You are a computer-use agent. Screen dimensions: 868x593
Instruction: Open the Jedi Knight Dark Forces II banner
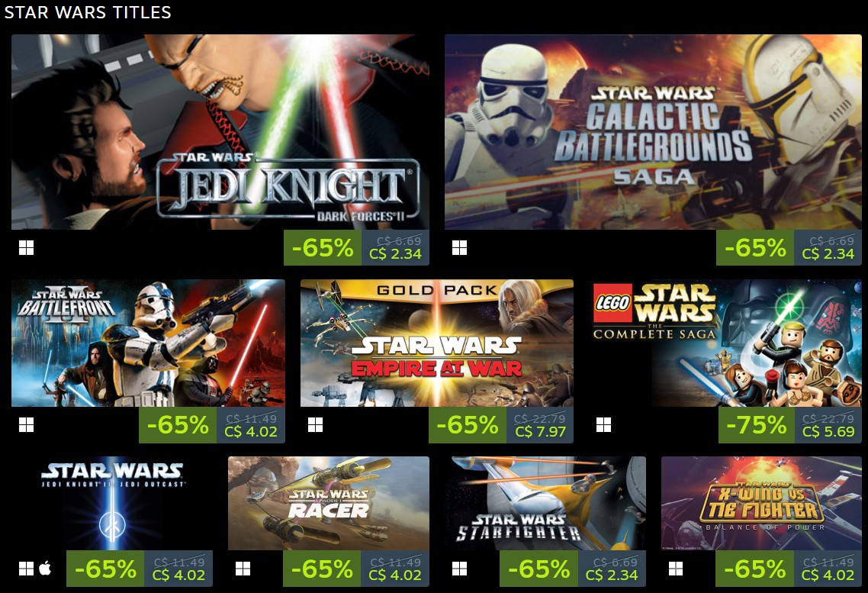[220, 132]
